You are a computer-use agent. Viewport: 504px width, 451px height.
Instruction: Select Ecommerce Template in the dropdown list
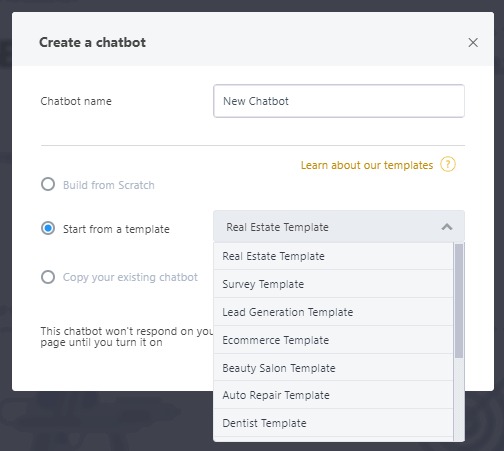click(x=333, y=340)
